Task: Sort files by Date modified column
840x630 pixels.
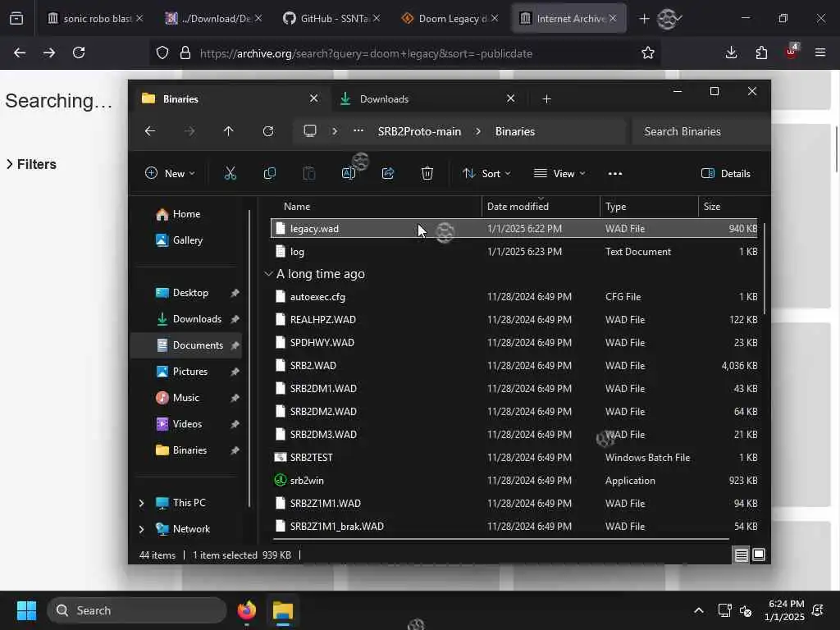Action: (x=541, y=206)
